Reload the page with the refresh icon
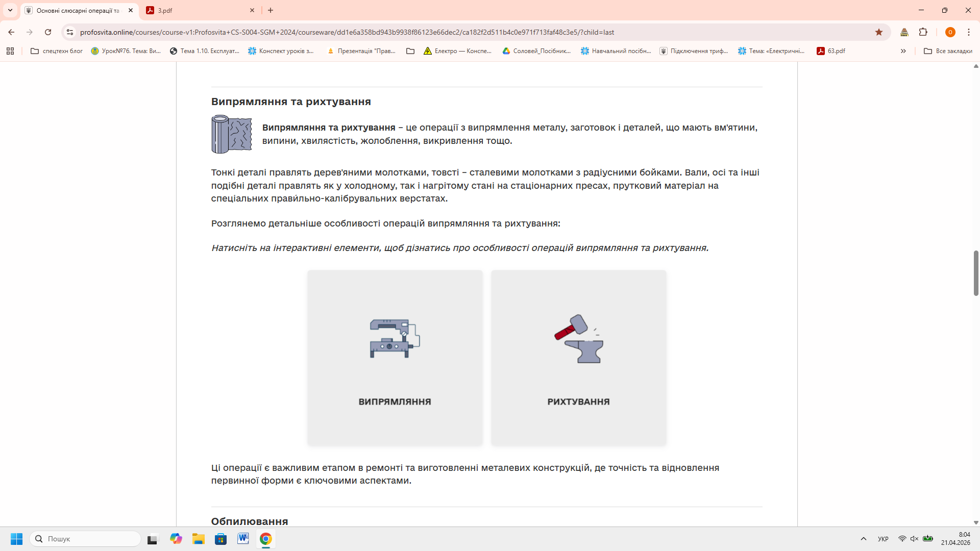Screen dimensions: 980x551 tap(48, 32)
